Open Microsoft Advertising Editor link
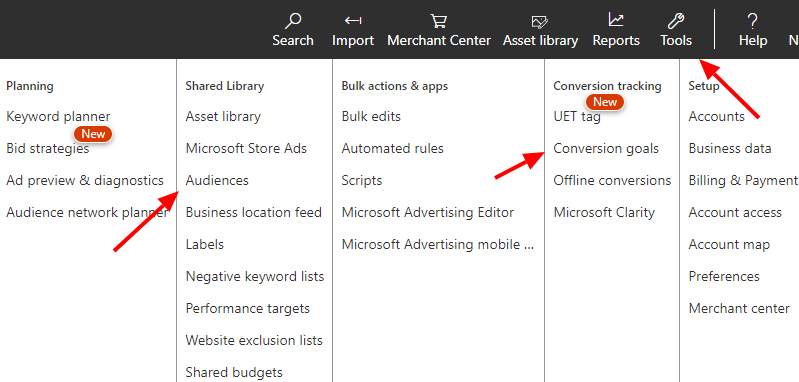This screenshot has width=799, height=382. 428,212
